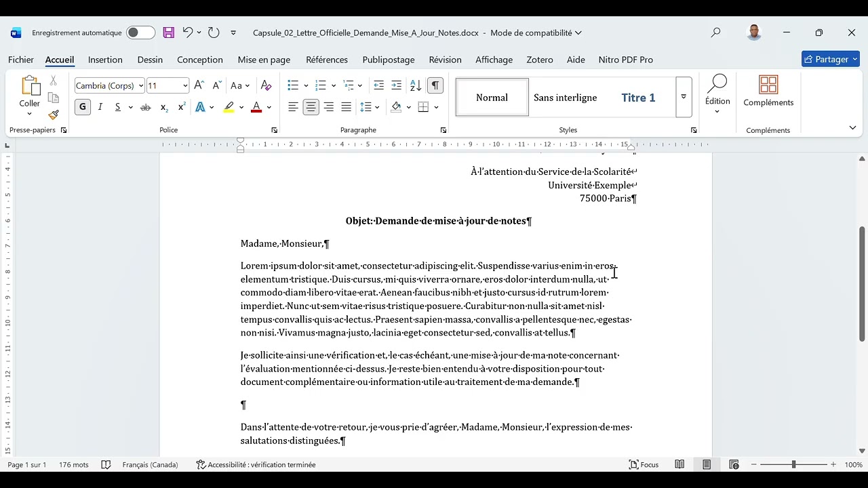The image size is (868, 488).
Task: Undo the last action
Action: [x=188, y=33]
